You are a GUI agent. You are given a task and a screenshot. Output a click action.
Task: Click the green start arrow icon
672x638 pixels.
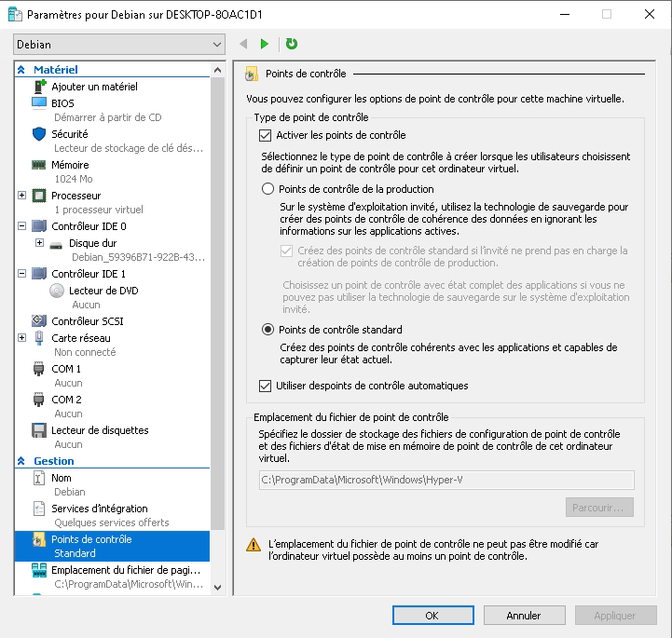tap(265, 44)
